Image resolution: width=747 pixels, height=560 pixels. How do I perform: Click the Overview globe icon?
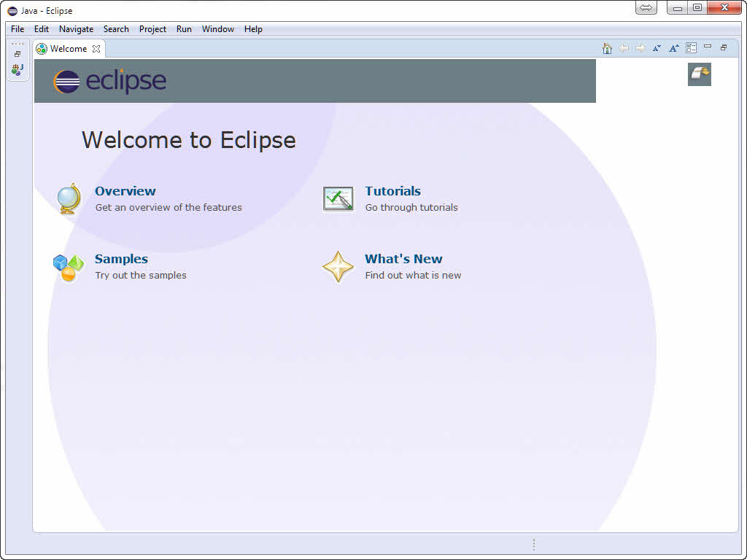[69, 198]
